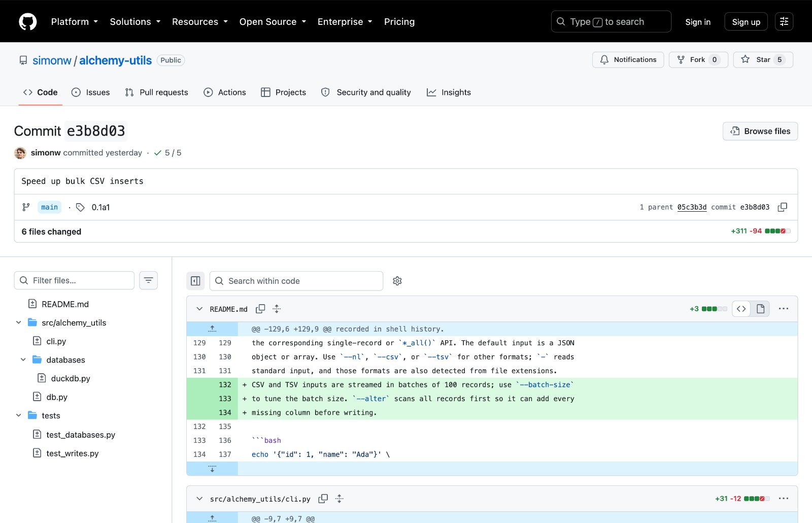
Task: Select README.md in the file tree
Action: 65,304
